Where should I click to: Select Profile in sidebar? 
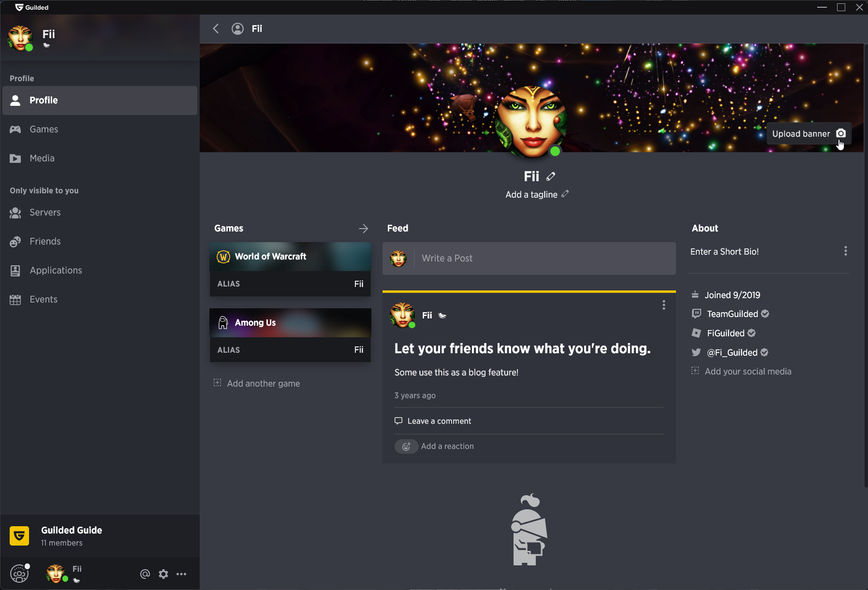100,101
